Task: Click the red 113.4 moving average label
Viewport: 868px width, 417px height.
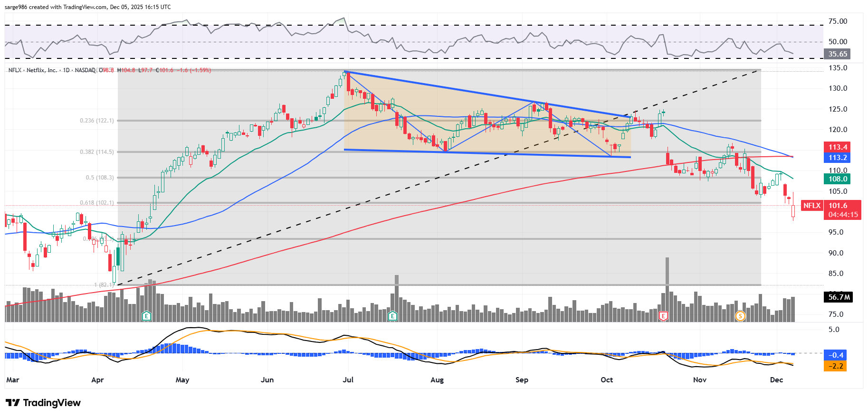Action: (838, 147)
